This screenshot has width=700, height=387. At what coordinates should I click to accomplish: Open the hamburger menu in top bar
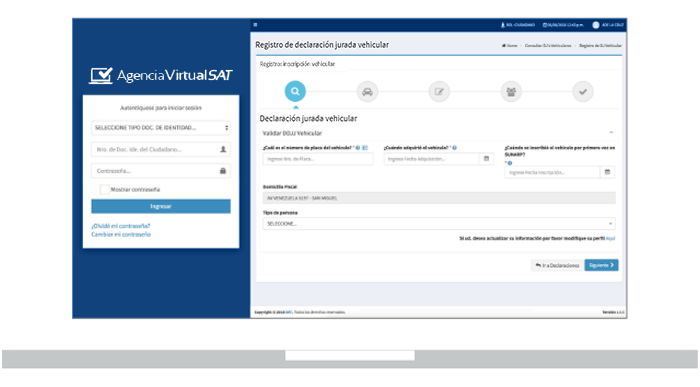(255, 25)
